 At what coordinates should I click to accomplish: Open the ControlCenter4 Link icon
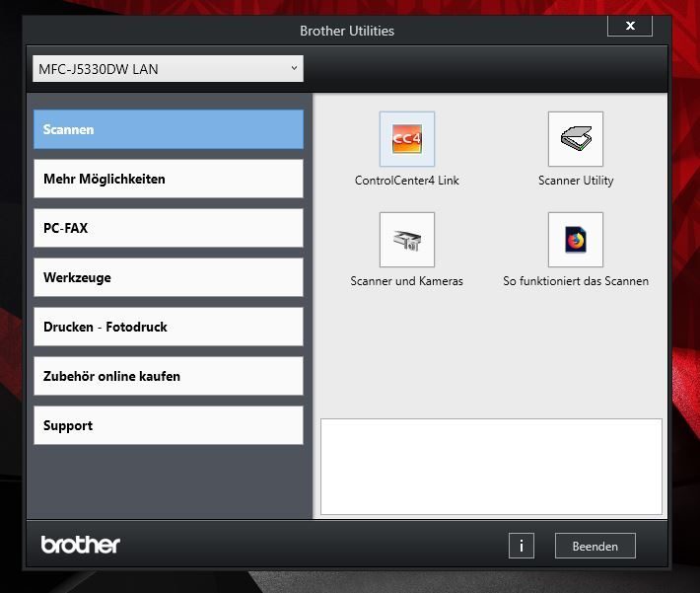(407, 139)
